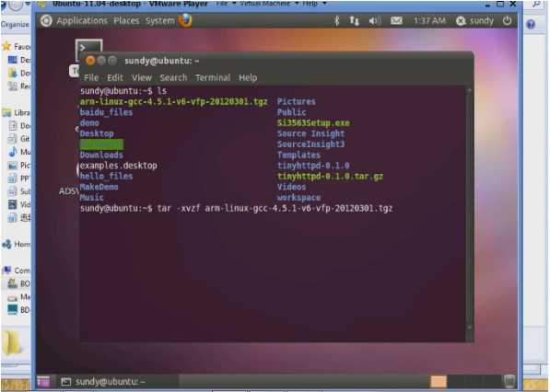Click the power session icon

507,21
